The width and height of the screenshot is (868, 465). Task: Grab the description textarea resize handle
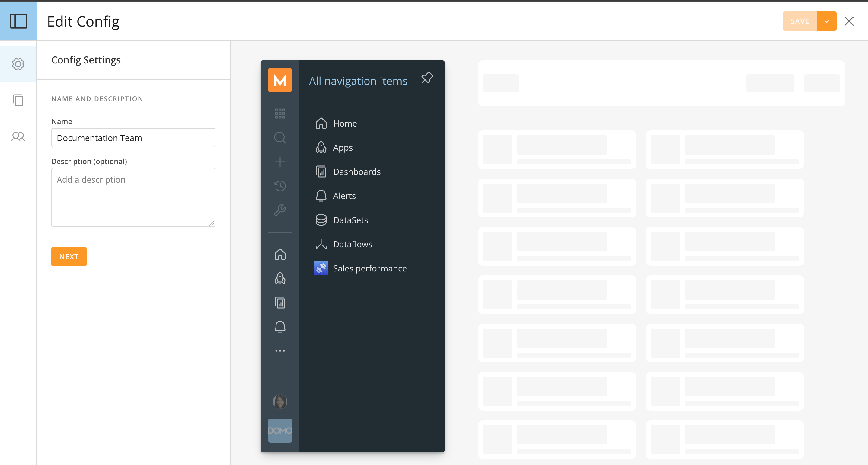point(212,223)
